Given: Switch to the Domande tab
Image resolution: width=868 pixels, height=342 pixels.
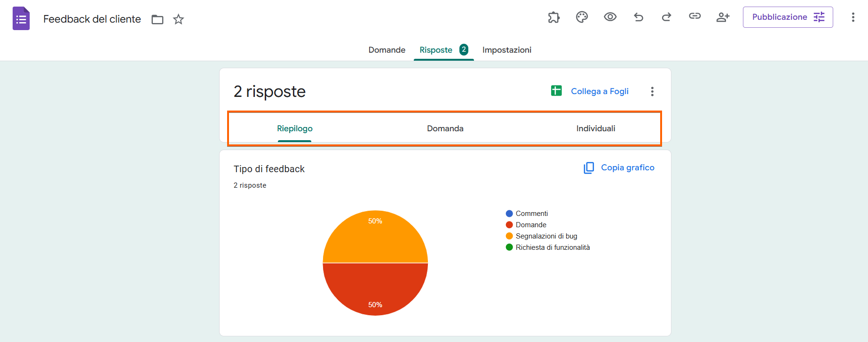Looking at the screenshot, I should pyautogui.click(x=387, y=50).
